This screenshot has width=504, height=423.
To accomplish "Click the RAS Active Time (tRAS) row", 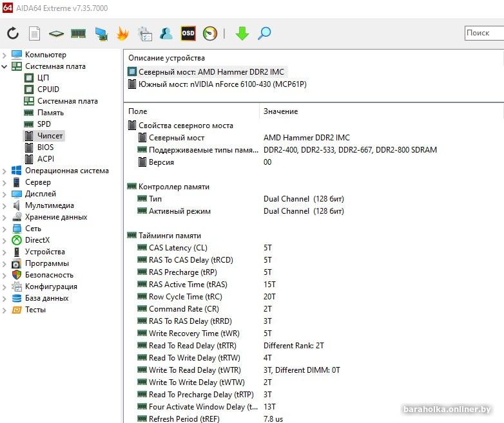I will 188,284.
